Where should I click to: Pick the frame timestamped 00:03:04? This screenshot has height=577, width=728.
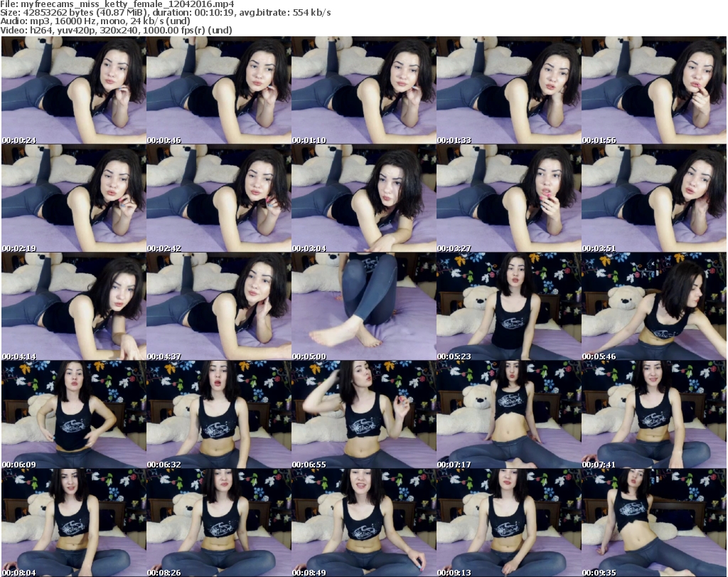pos(363,198)
